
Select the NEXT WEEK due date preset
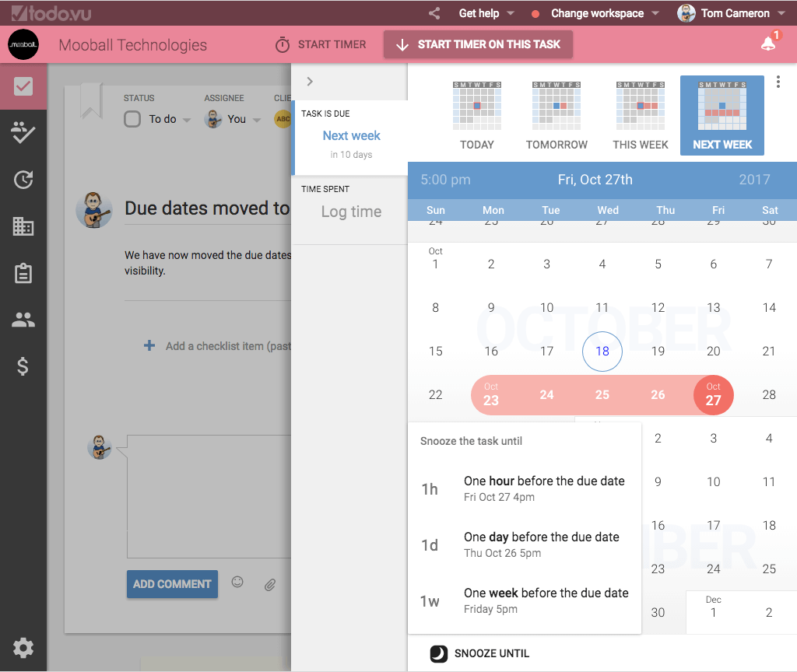[722, 115]
